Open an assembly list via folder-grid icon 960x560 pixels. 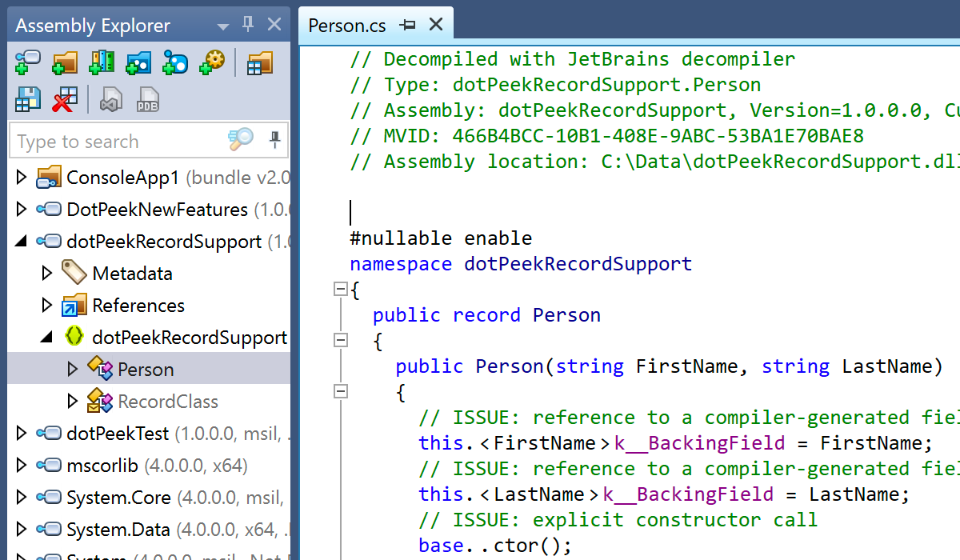click(260, 62)
